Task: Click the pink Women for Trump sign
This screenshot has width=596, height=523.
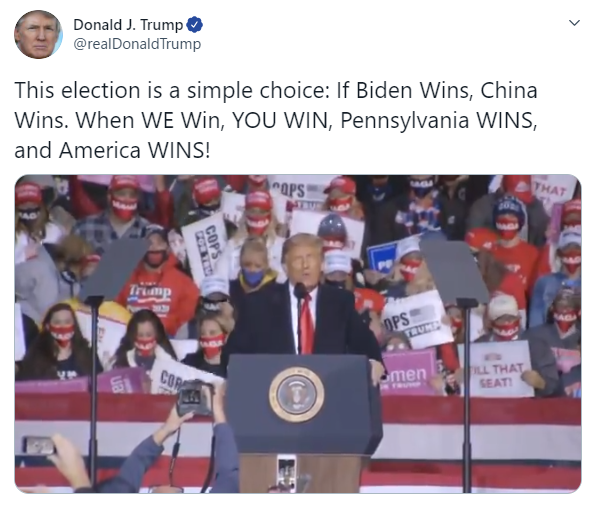Action: coord(409,372)
